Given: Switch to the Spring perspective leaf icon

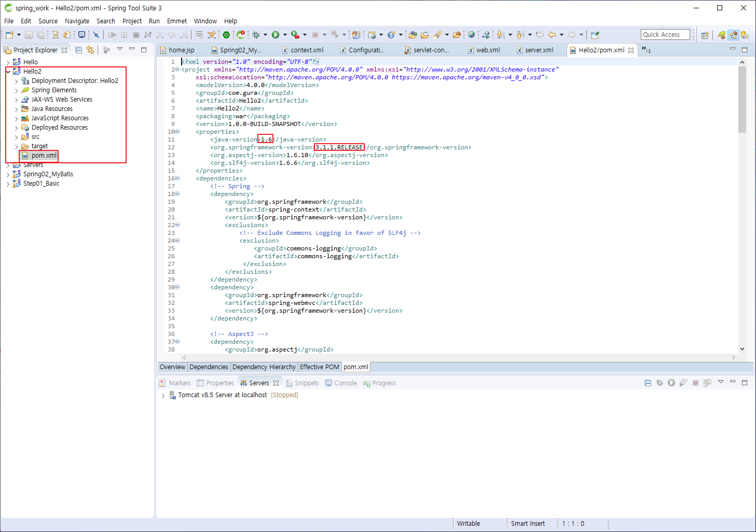Looking at the screenshot, I should coord(721,35).
